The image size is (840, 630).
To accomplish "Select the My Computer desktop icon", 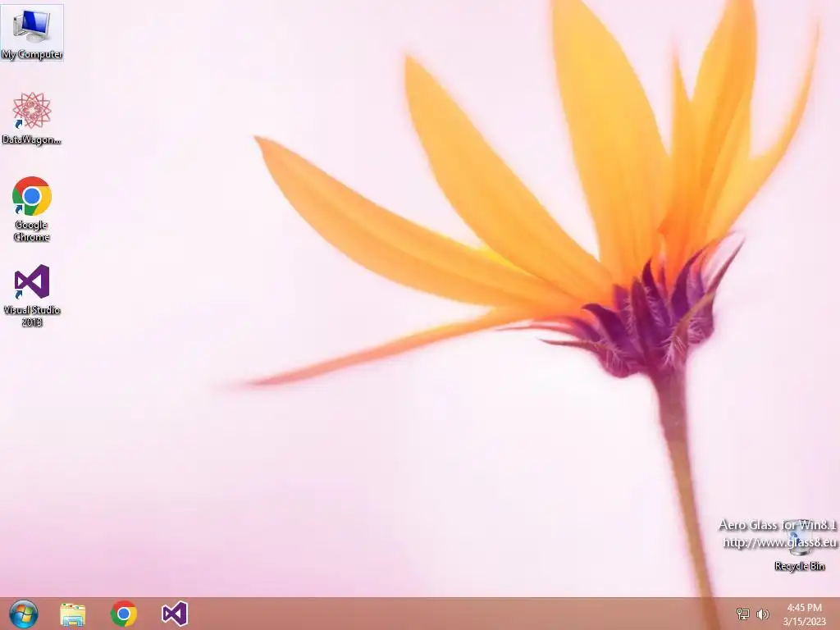I will [32, 33].
